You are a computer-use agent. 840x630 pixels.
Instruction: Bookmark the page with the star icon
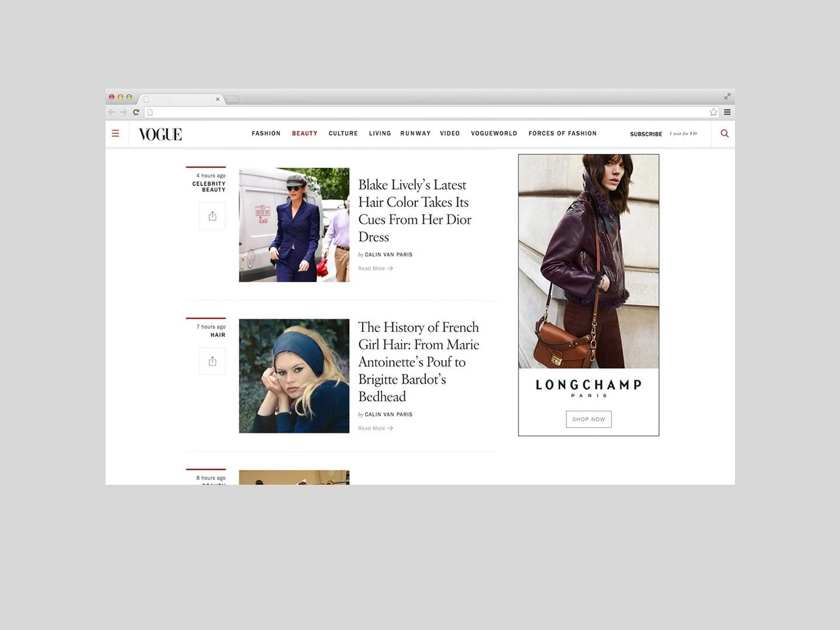pyautogui.click(x=713, y=112)
